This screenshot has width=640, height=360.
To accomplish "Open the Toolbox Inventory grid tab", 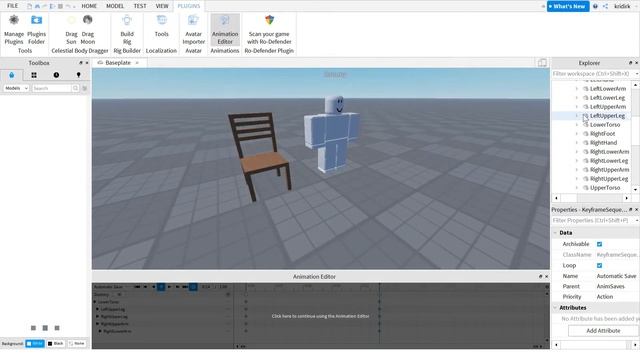I will point(34,75).
